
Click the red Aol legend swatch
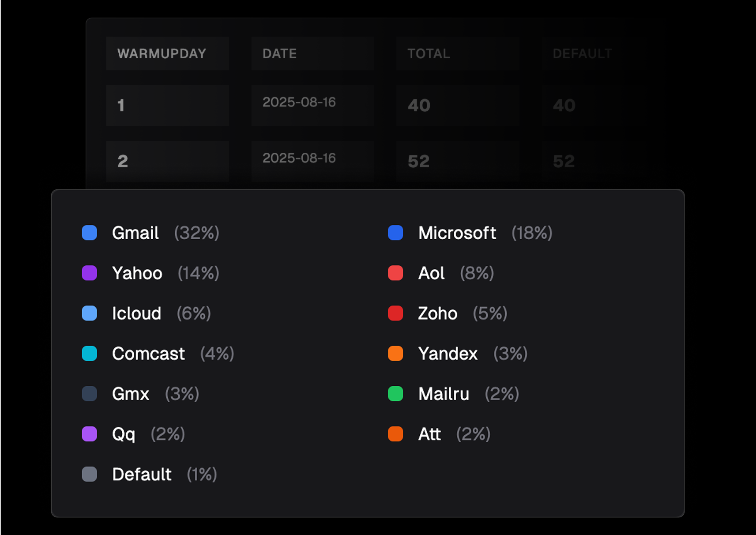[x=395, y=273]
